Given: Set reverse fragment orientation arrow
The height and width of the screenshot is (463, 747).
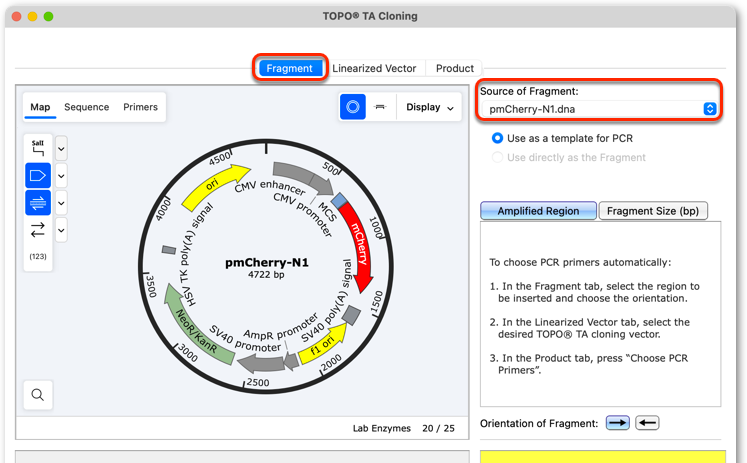Looking at the screenshot, I should [647, 423].
